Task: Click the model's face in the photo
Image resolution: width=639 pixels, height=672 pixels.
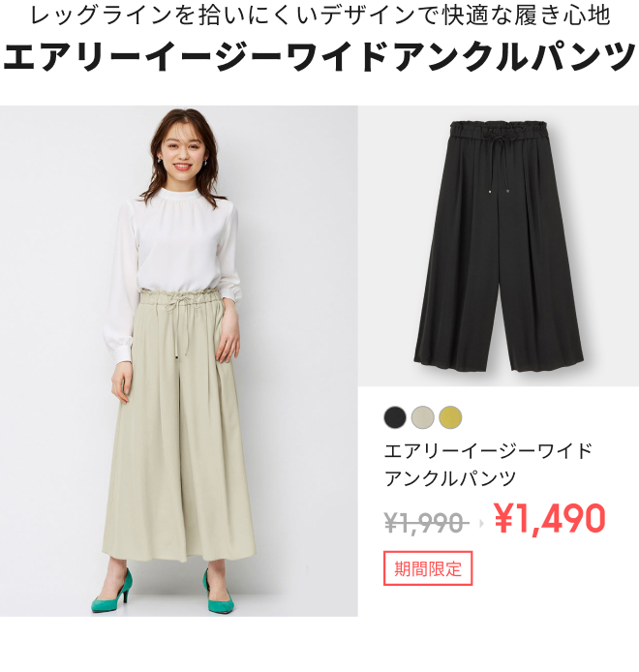Action: pyautogui.click(x=182, y=152)
